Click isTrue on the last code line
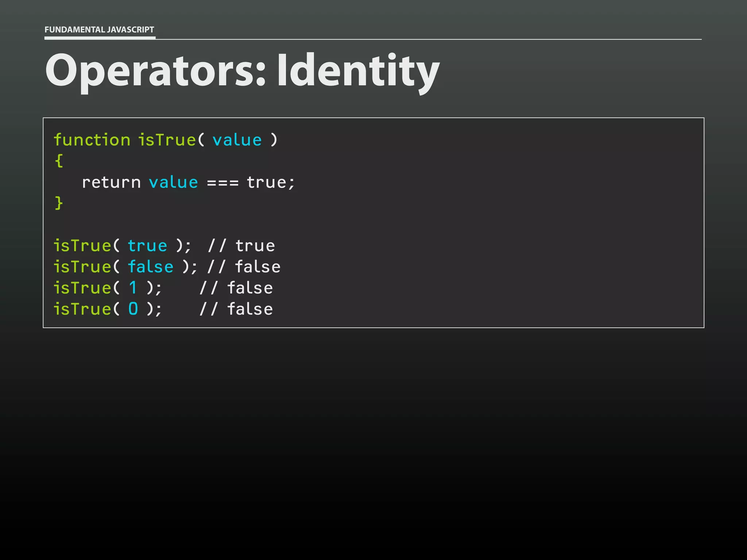The width and height of the screenshot is (747, 560). coord(82,309)
